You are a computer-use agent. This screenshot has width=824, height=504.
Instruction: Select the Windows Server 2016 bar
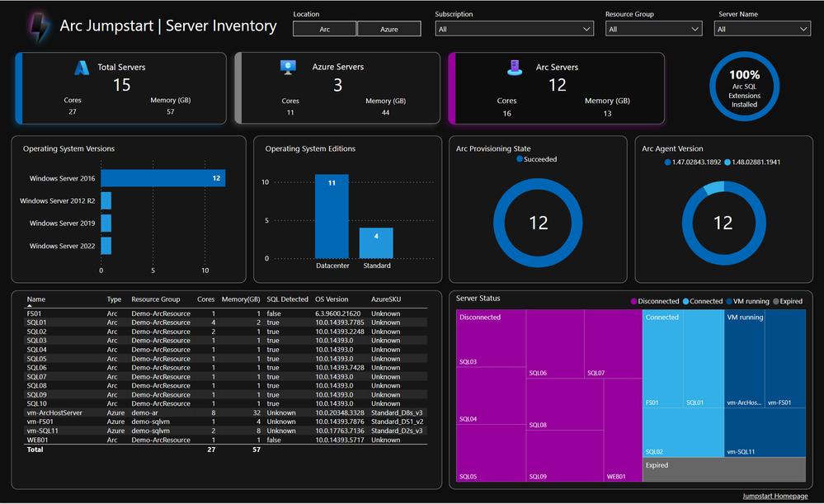pos(163,178)
